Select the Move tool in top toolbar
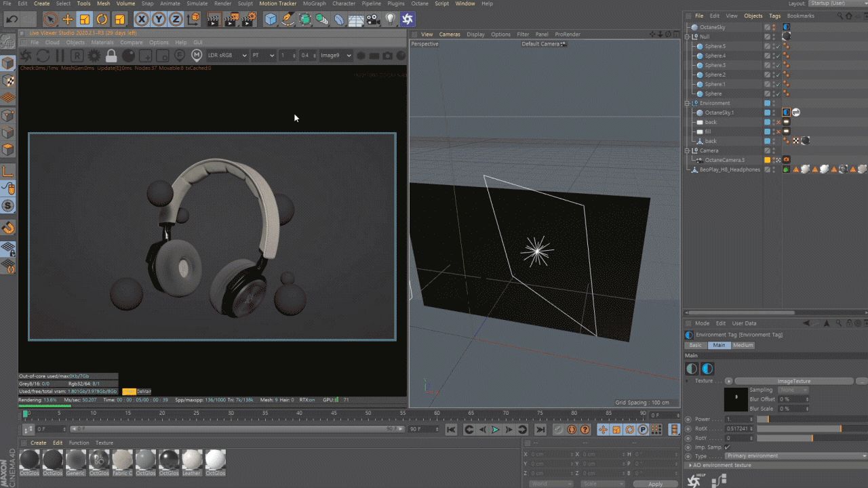The height and width of the screenshot is (488, 868). (x=68, y=20)
